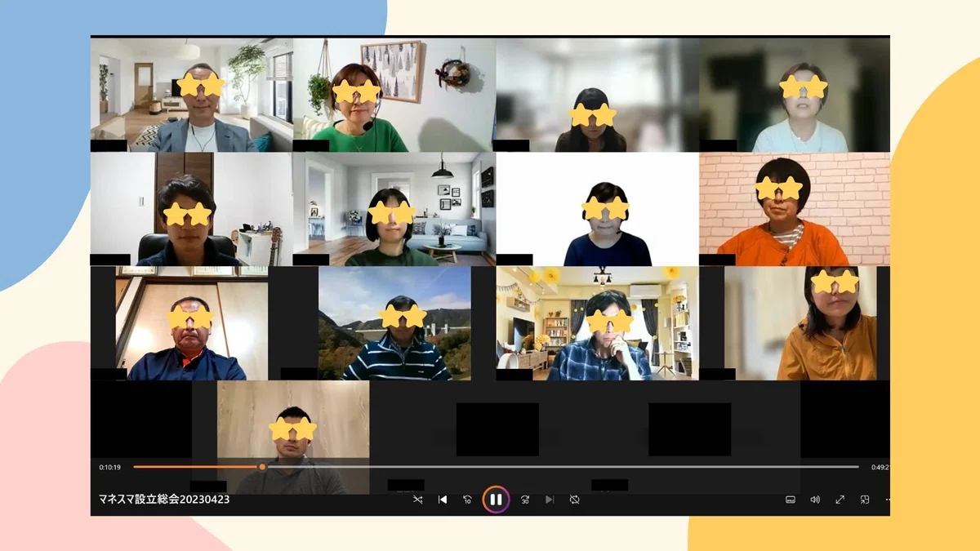980x551 pixels.
Task: Pause the video playback
Action: point(496,499)
